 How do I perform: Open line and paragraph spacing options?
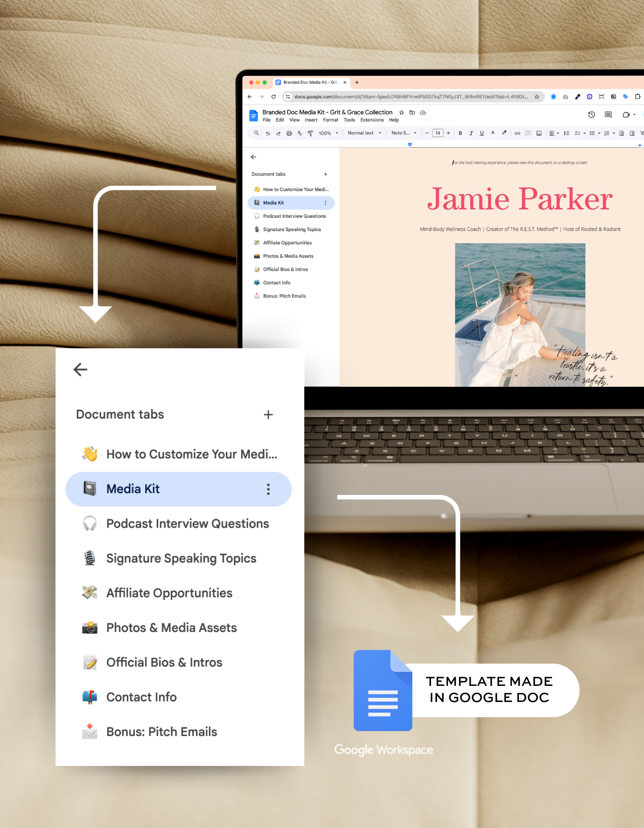pos(567,133)
